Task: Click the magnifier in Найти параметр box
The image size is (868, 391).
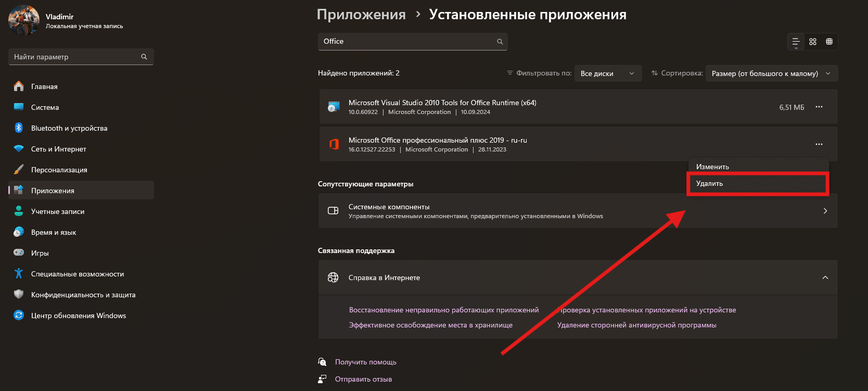Action: pos(144,57)
